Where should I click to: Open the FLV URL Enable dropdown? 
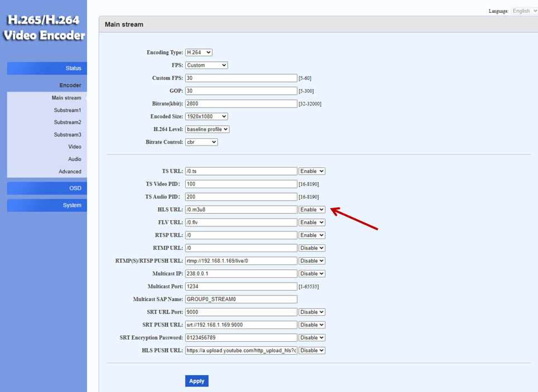point(312,222)
